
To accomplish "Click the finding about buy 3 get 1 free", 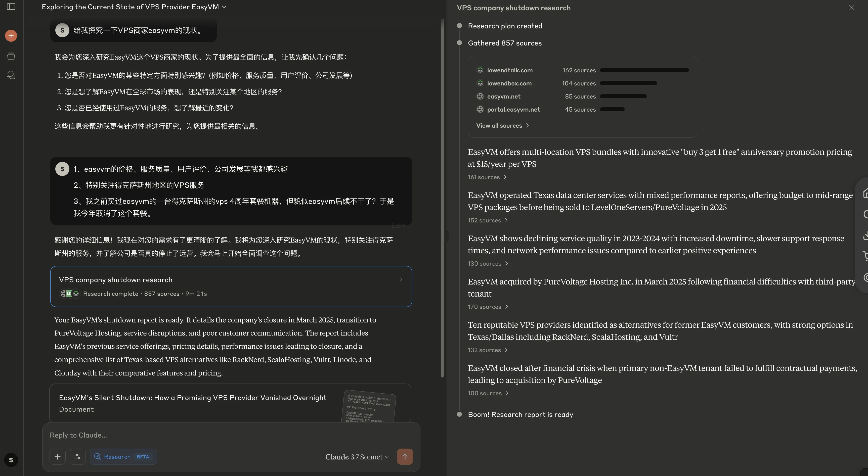I will click(660, 158).
